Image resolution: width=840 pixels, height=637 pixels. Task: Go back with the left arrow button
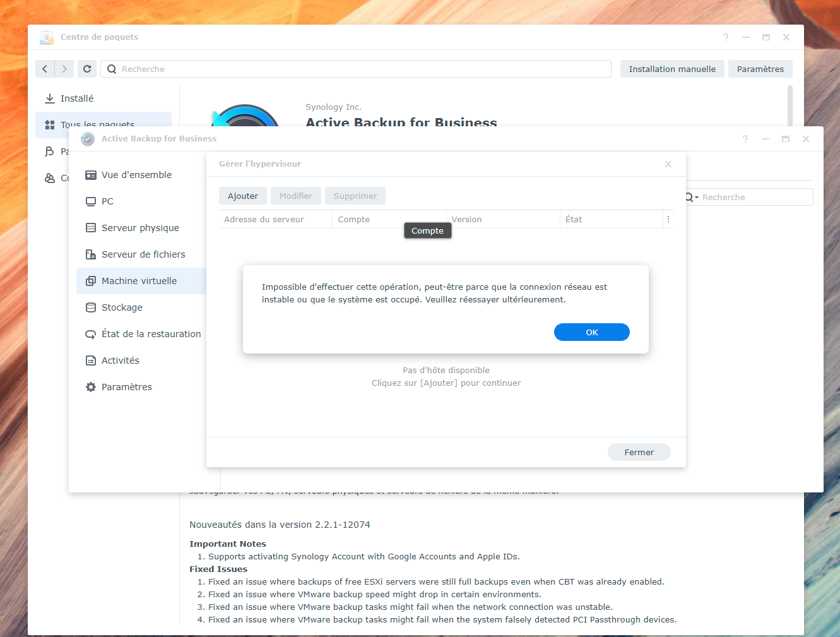(45, 69)
